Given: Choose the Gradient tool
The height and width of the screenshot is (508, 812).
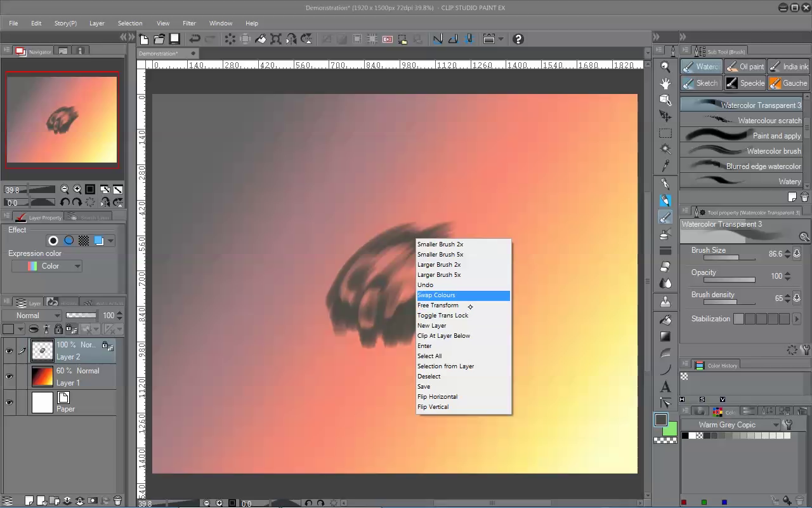Looking at the screenshot, I should click(665, 335).
